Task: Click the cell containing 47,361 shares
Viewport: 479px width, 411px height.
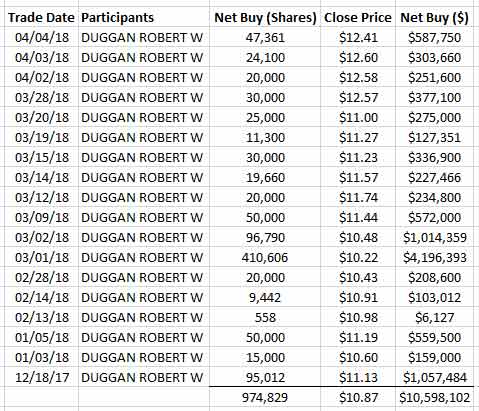Action: point(265,37)
